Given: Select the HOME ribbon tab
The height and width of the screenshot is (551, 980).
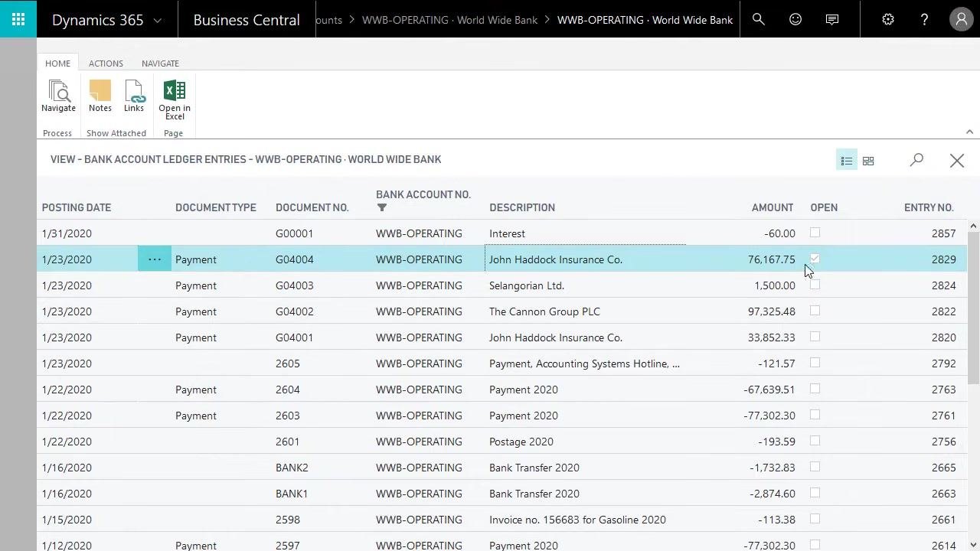Looking at the screenshot, I should pyautogui.click(x=57, y=64).
